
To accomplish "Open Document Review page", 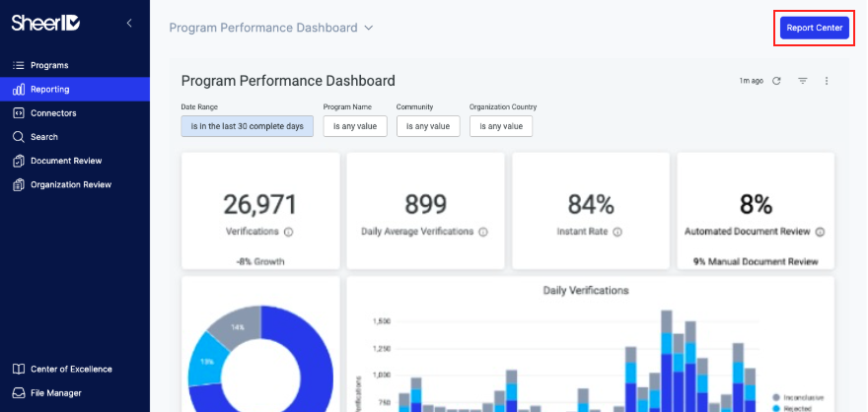I will pyautogui.click(x=75, y=161).
